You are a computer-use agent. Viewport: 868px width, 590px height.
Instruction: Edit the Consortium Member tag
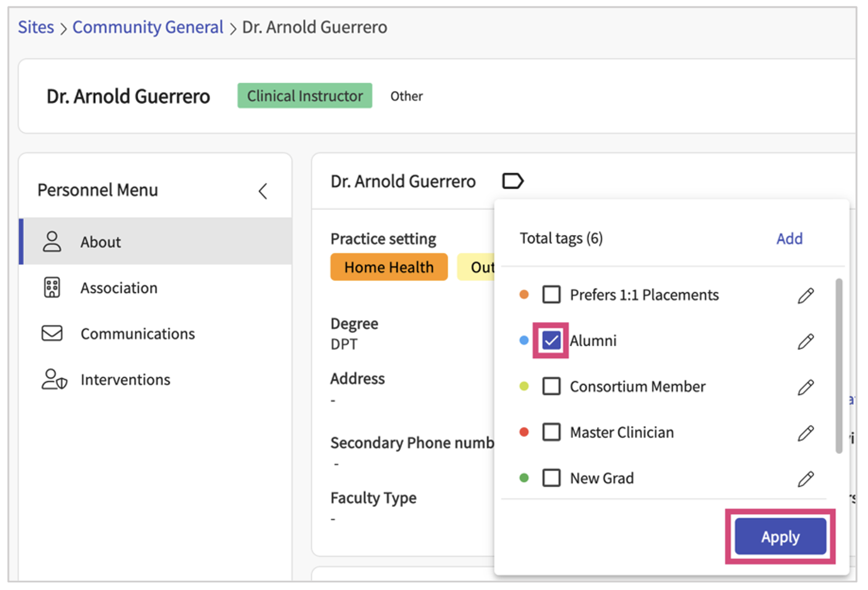pos(805,387)
